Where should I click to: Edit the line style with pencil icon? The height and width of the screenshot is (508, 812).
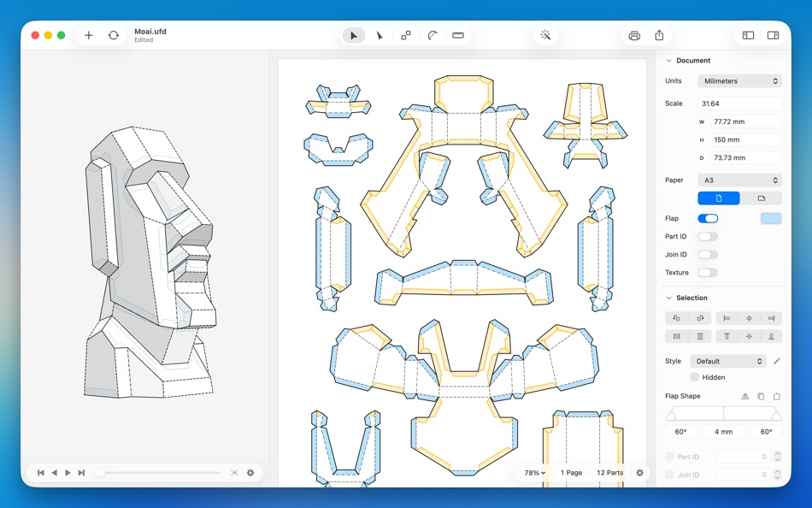777,361
